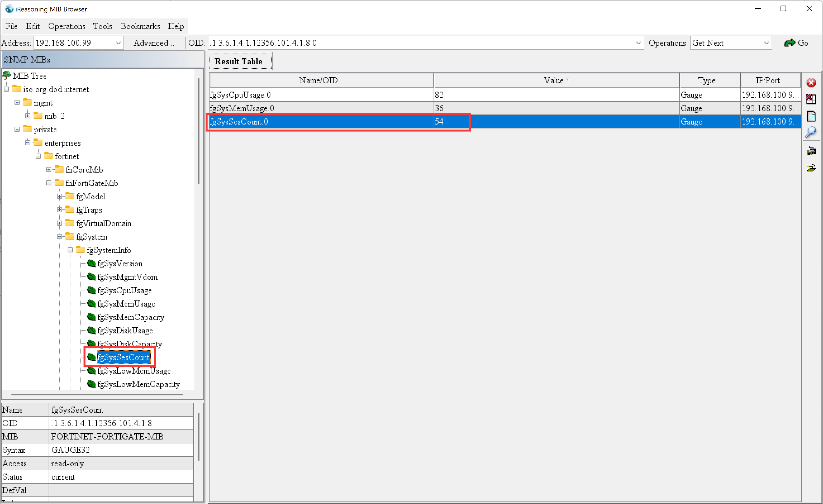Click the document text view icon
The height and width of the screenshot is (504, 823).
tap(811, 116)
